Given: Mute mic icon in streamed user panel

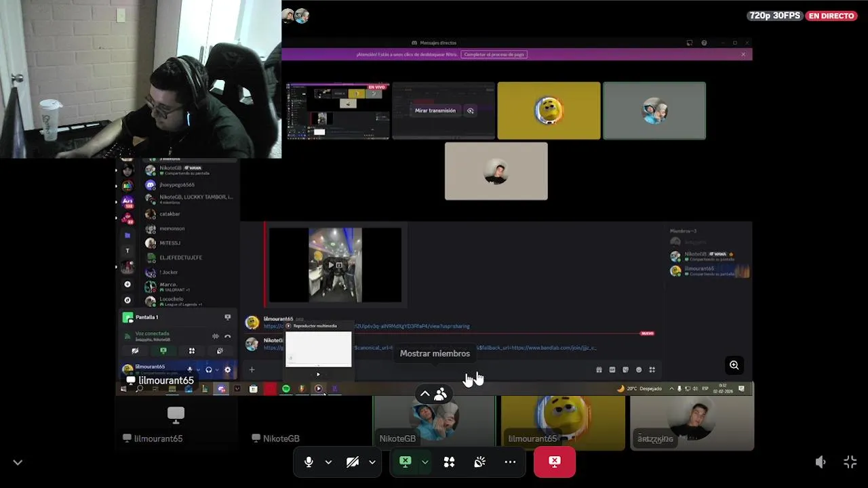Looking at the screenshot, I should coord(190,369).
